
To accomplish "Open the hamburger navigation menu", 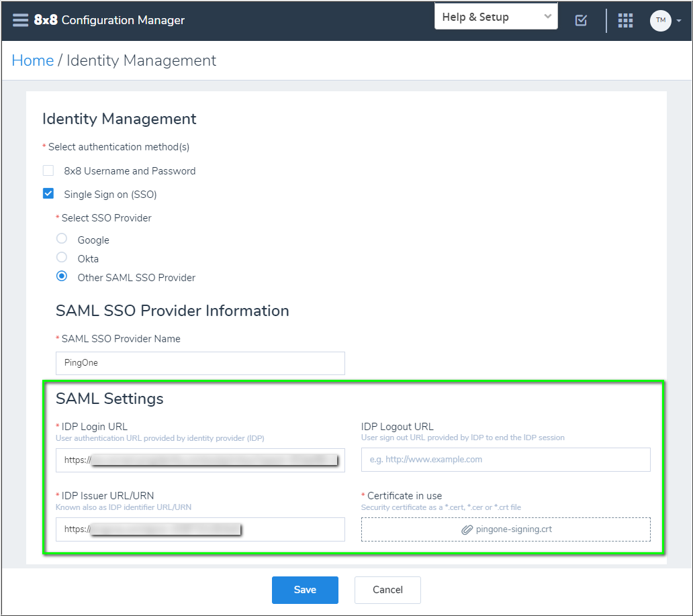I will 20,20.
